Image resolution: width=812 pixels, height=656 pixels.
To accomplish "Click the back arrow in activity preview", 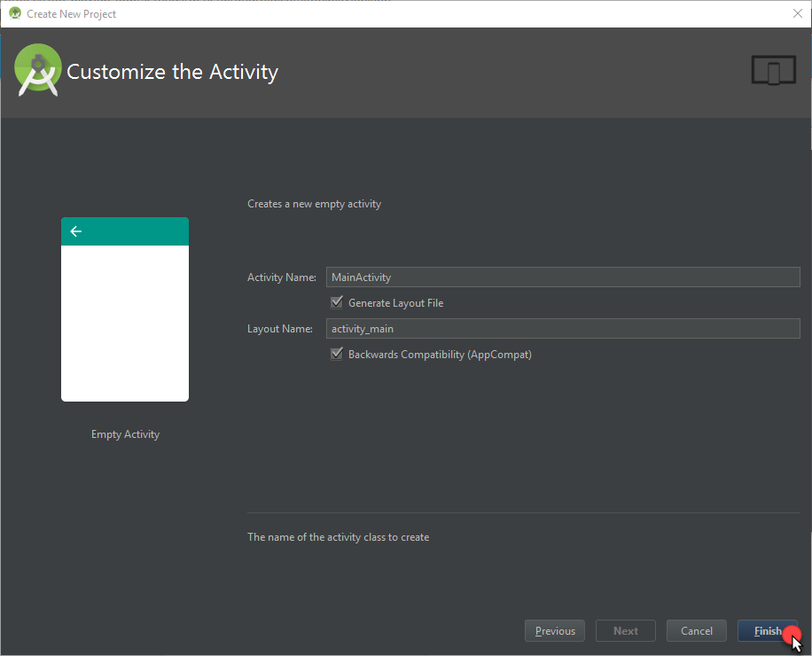I will pyautogui.click(x=76, y=231).
